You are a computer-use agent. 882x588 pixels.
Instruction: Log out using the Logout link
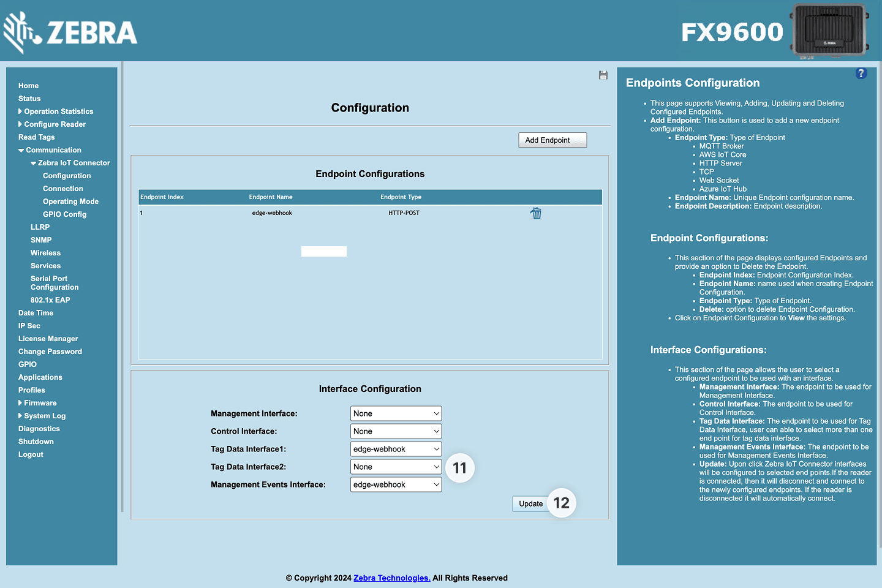(x=31, y=454)
